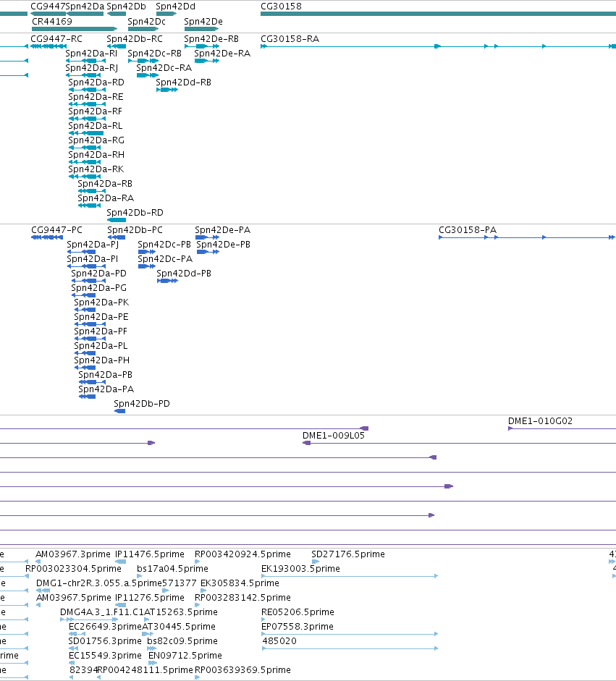The image size is (616, 681).
Task: Click protein Spn42Dc-PA
Action: (165, 259)
